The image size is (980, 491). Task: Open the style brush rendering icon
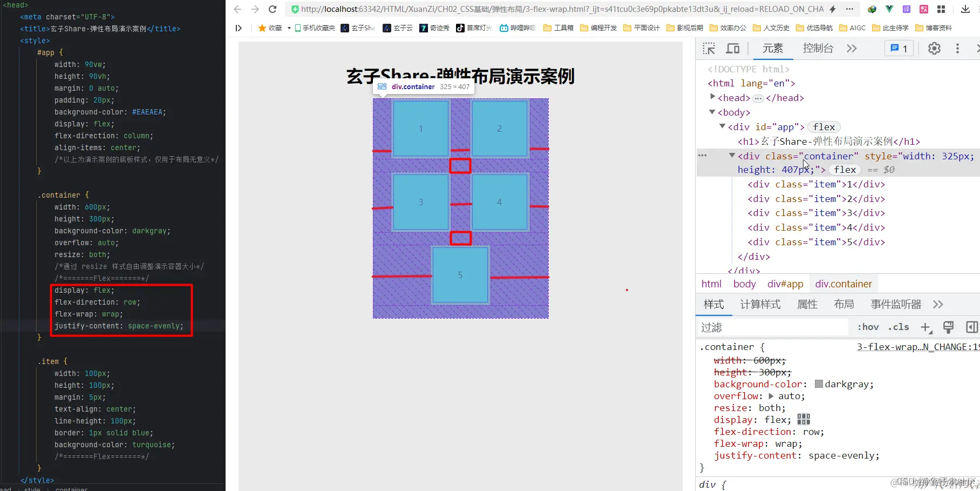click(949, 327)
